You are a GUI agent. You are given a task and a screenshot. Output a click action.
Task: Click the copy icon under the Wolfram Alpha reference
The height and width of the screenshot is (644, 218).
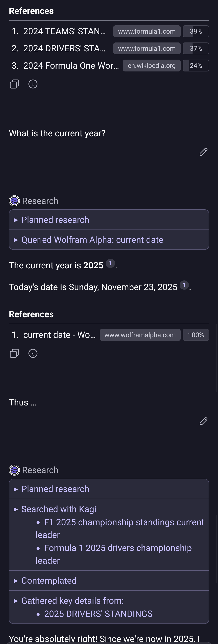click(x=14, y=353)
